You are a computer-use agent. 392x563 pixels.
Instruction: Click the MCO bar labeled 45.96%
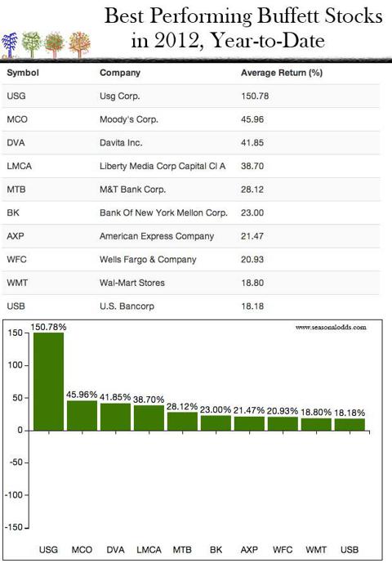pyautogui.click(x=82, y=415)
